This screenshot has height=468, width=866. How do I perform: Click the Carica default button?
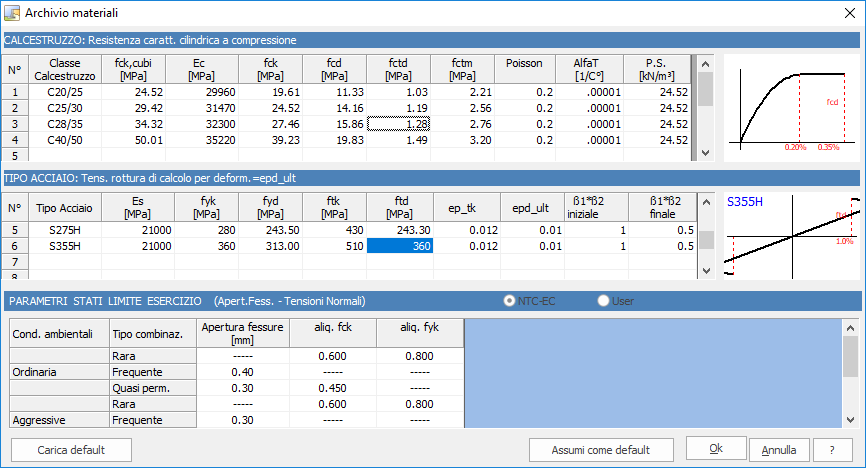point(71,450)
